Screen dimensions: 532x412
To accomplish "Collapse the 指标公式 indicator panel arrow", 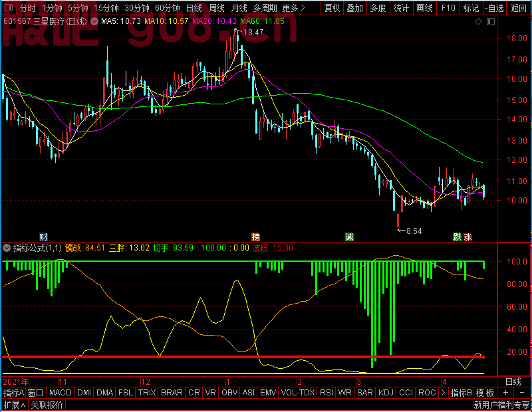I will tap(7, 248).
